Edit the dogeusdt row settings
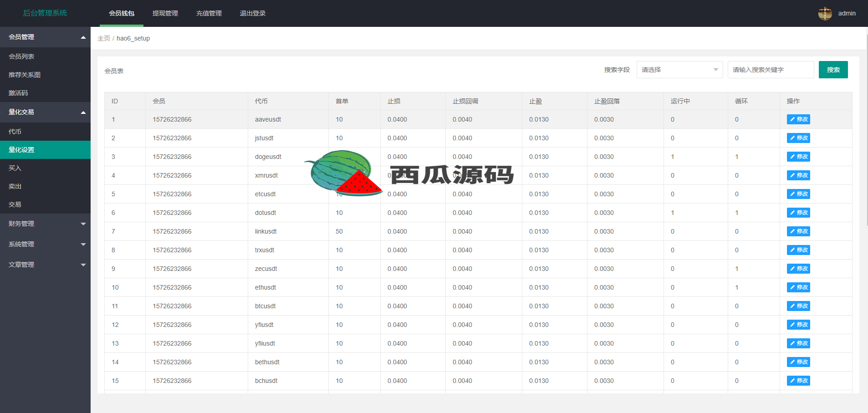This screenshot has width=868, height=413. click(x=798, y=157)
